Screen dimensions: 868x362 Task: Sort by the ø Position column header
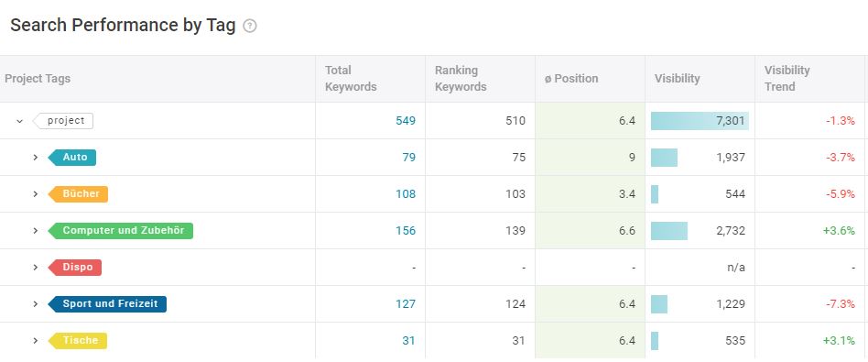pos(571,79)
